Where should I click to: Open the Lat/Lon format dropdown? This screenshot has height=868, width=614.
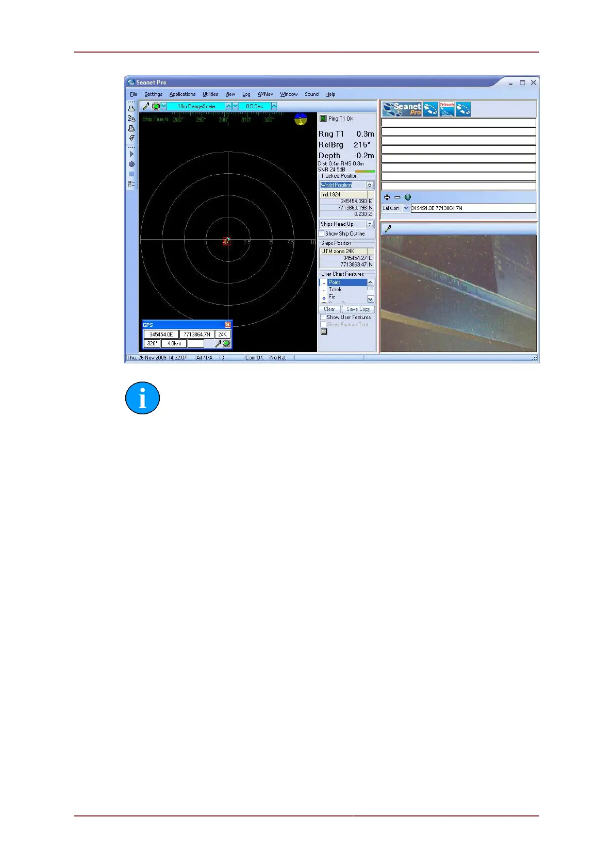406,208
